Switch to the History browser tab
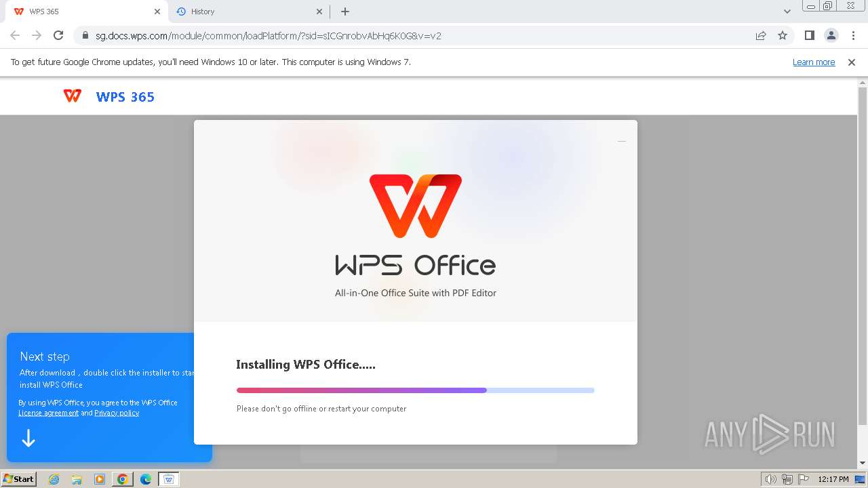The image size is (868, 488). pyautogui.click(x=248, y=12)
